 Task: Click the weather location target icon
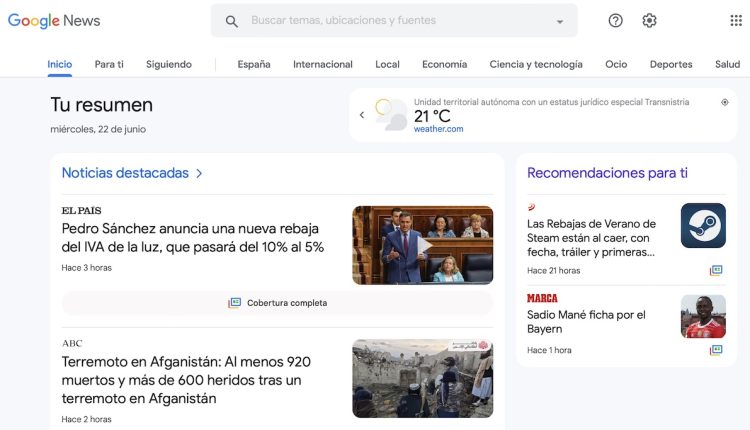(x=725, y=102)
